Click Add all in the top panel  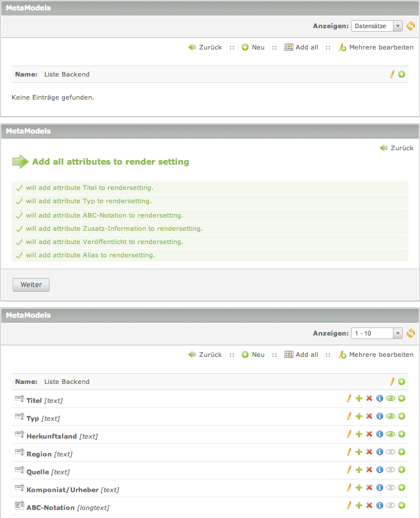coord(301,47)
